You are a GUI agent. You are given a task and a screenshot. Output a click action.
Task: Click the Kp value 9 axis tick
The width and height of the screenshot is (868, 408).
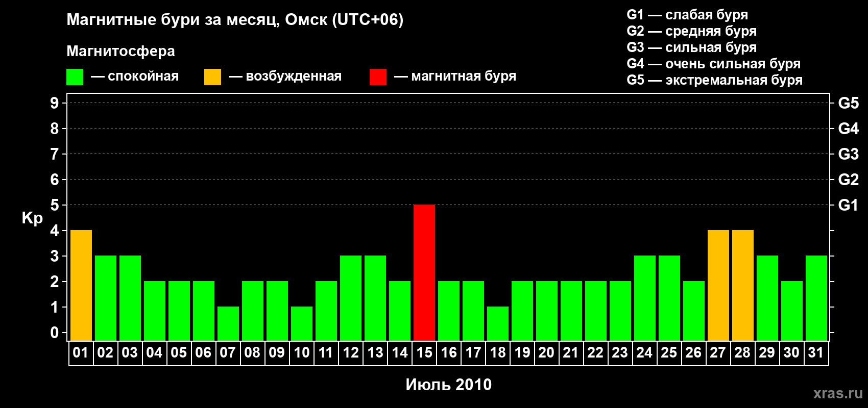[x=55, y=103]
